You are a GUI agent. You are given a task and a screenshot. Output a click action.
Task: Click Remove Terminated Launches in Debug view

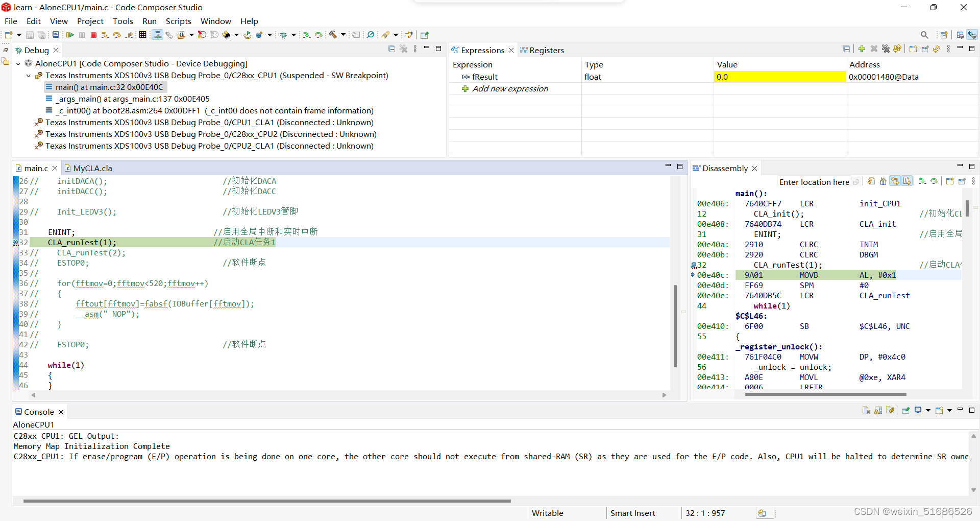point(404,49)
